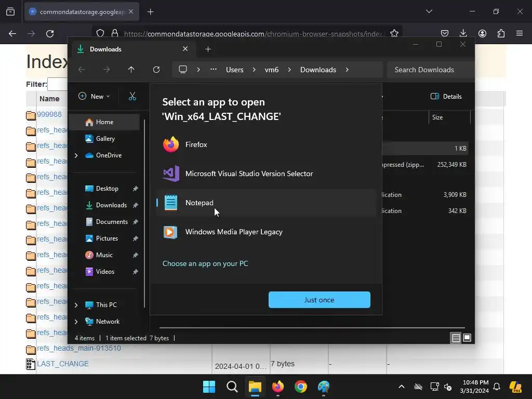Expand the This PC tree node
This screenshot has height=399, width=532.
pyautogui.click(x=76, y=305)
